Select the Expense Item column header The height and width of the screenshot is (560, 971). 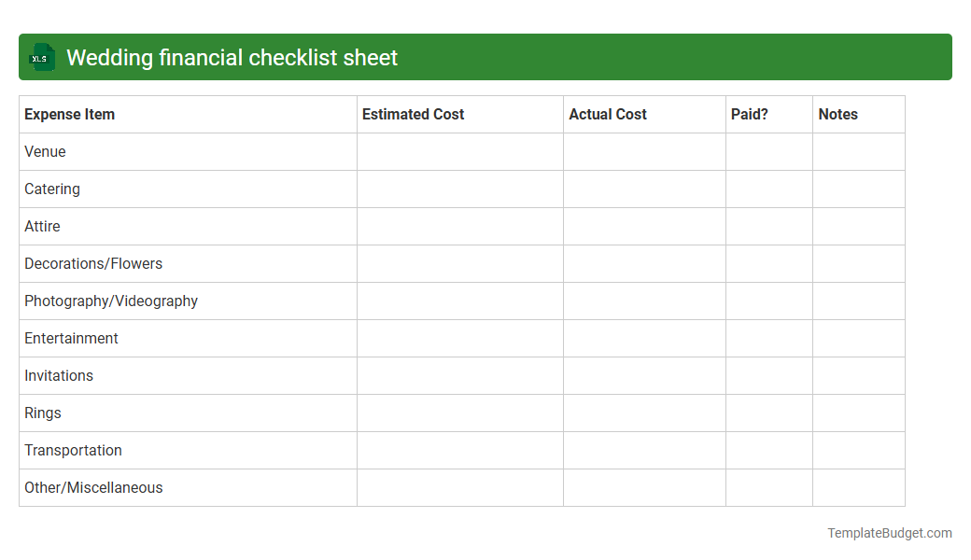(x=69, y=114)
